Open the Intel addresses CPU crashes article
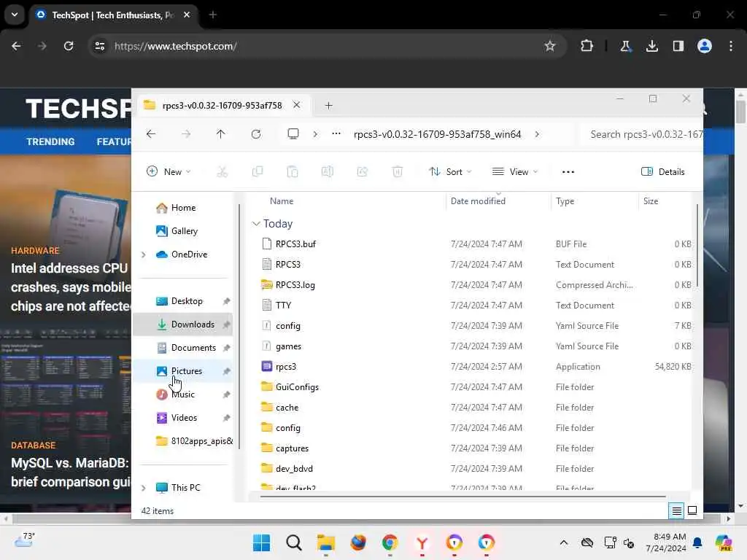The width and height of the screenshot is (747, 560). [71, 287]
